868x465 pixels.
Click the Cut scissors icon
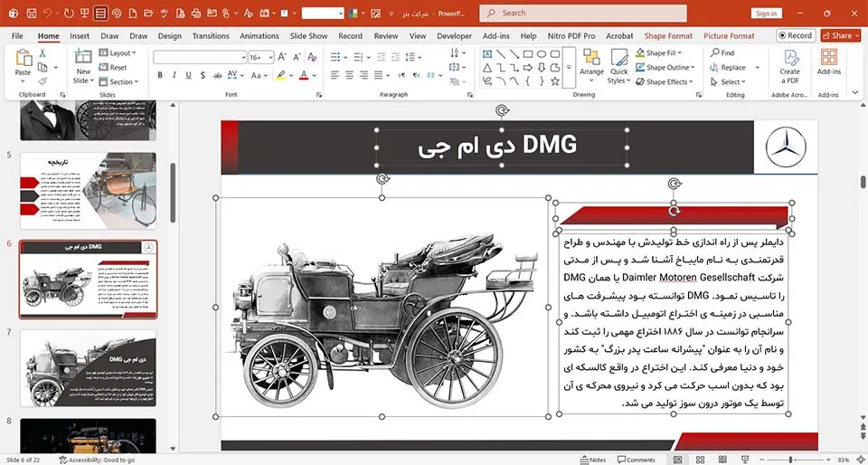pyautogui.click(x=42, y=53)
